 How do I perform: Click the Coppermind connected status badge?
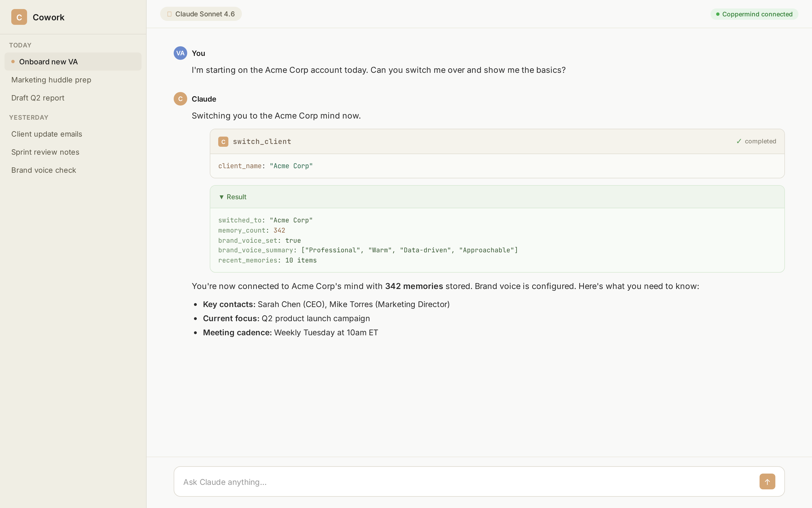[754, 14]
